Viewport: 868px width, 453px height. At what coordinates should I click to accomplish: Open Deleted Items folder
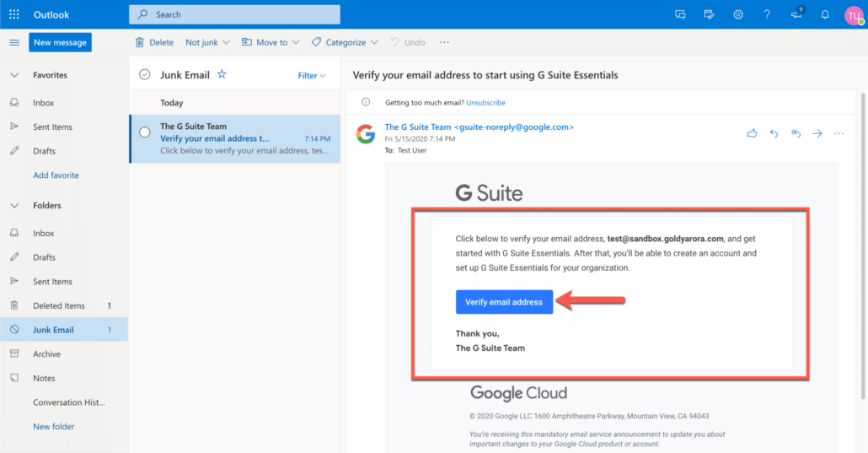coord(64,305)
